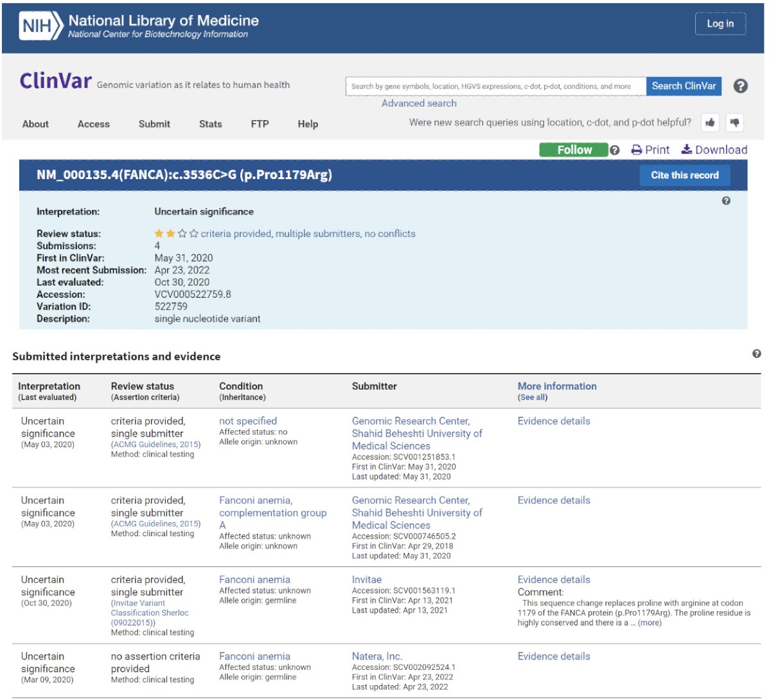This screenshot has height=700, width=771.
Task: Click the (Oct 30, 2020) evaluation date in table
Action: click(x=46, y=603)
